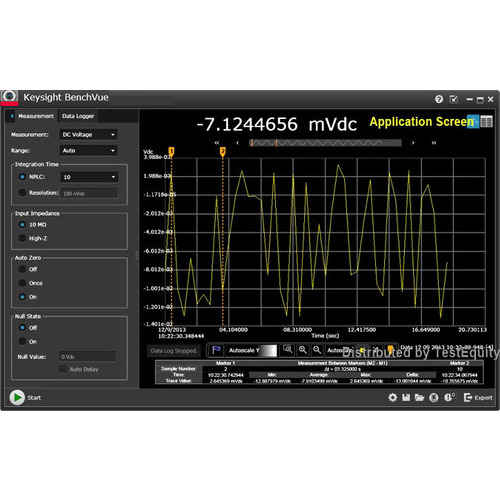Open the Range Auto dropdown

point(89,151)
